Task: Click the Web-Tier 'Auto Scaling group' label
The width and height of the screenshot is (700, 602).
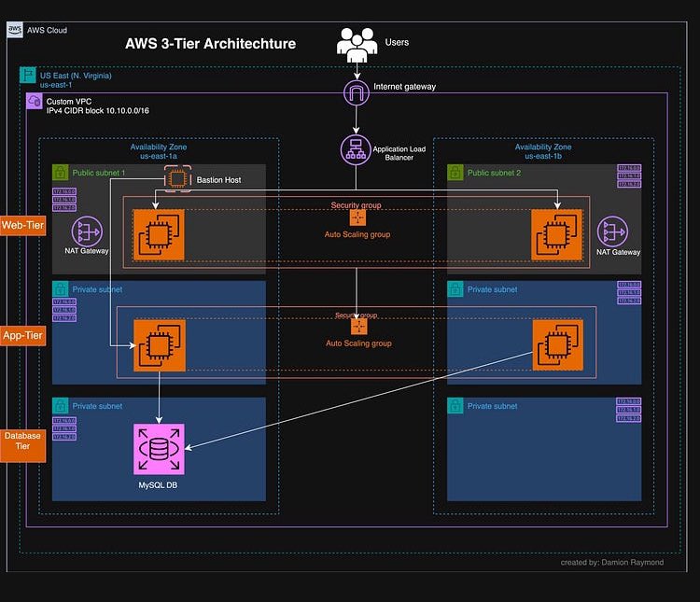Action: coord(357,234)
